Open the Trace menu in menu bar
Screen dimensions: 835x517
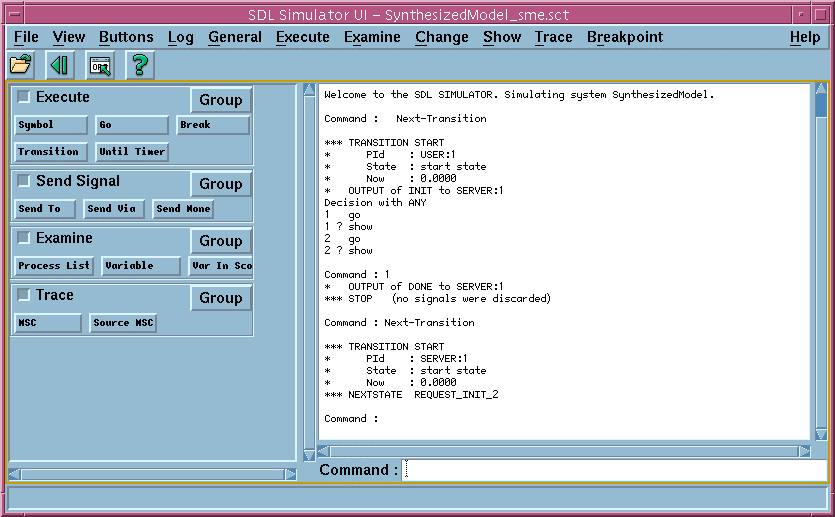[x=554, y=37]
